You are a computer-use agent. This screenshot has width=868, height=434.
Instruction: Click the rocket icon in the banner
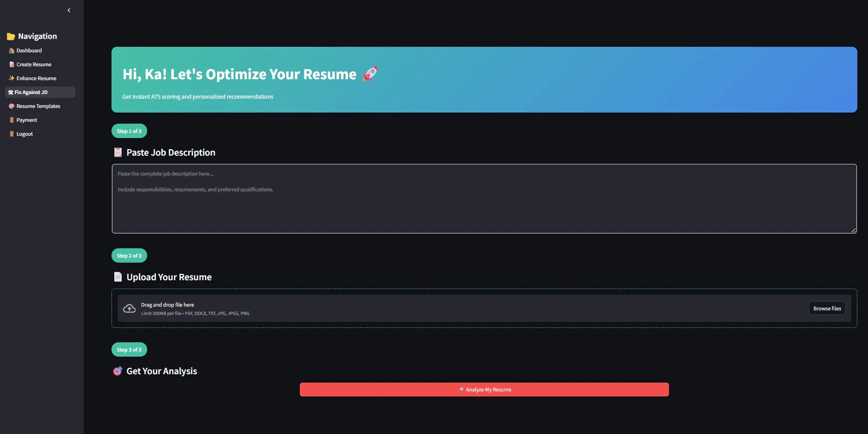370,74
